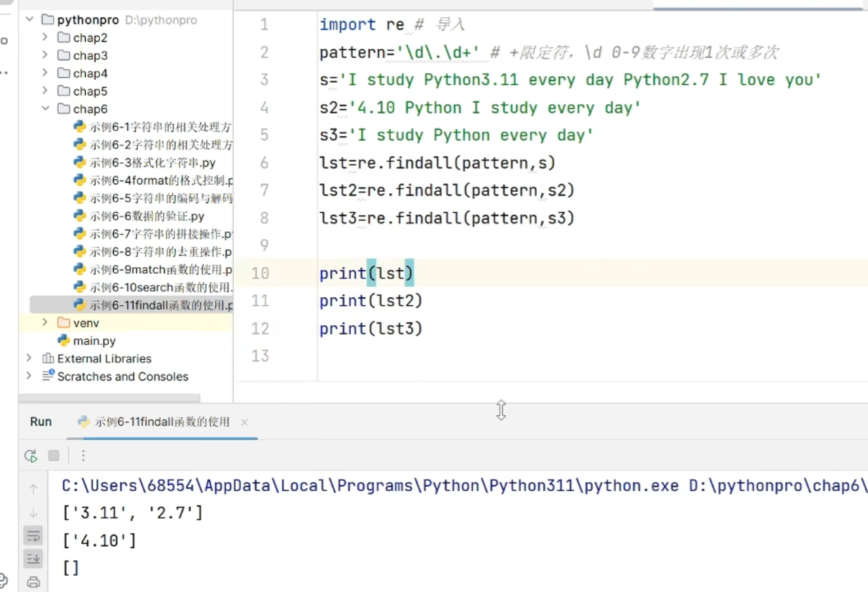Viewport: 868px width, 592px height.
Task: Open 示例6-4format的格式控制 file
Action: pos(161,180)
